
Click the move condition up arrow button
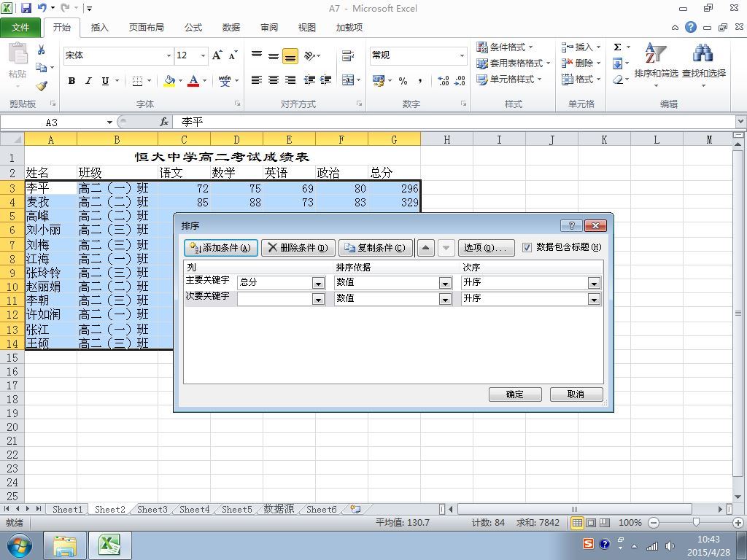(x=426, y=248)
